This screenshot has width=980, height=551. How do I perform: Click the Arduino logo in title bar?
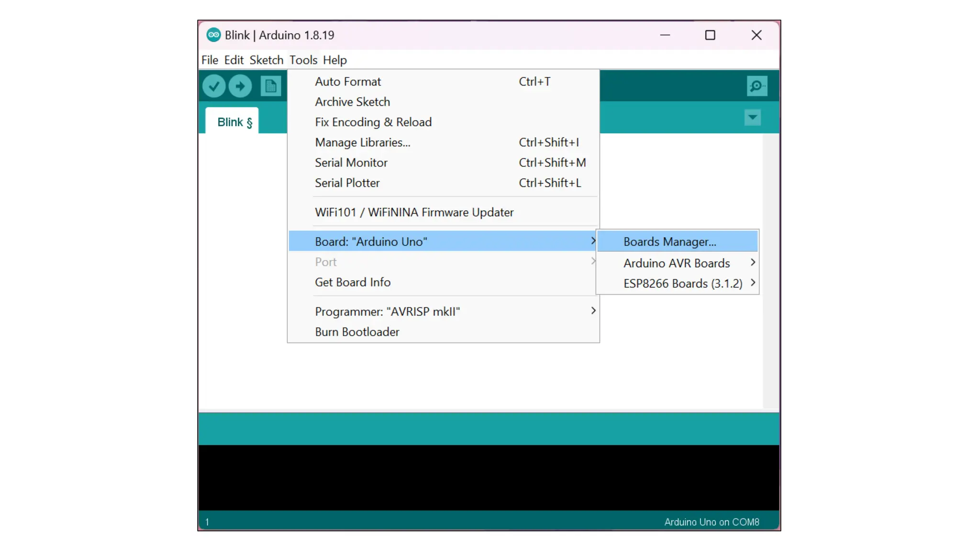pos(213,35)
